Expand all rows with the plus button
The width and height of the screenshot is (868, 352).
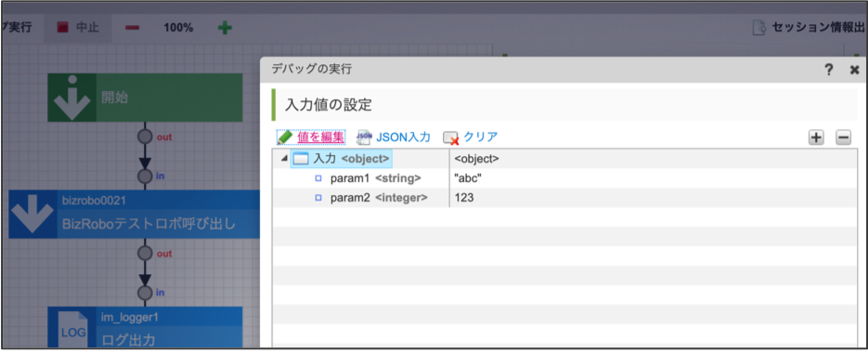[816, 137]
